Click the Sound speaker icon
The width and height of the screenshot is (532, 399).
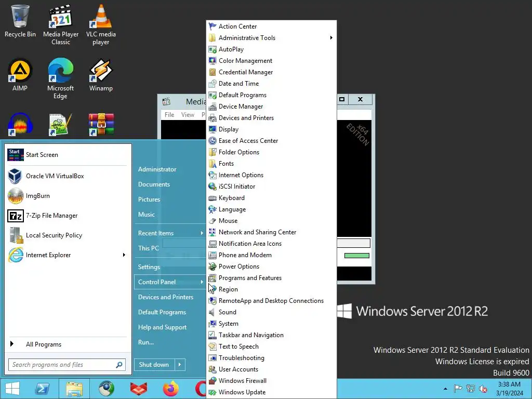(x=212, y=312)
